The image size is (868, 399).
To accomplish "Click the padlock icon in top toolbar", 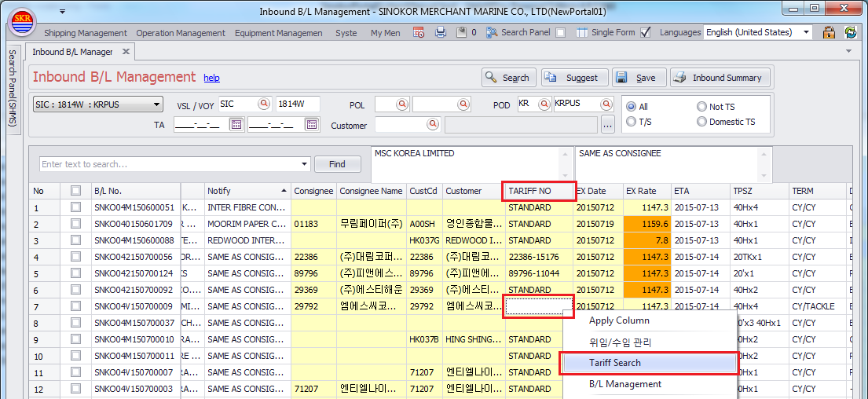I will [829, 32].
